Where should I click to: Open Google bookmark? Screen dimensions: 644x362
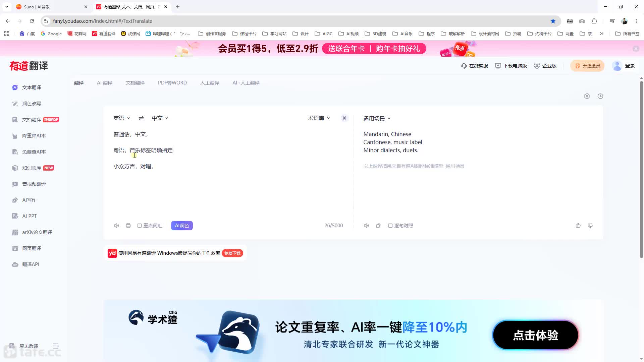point(51,34)
